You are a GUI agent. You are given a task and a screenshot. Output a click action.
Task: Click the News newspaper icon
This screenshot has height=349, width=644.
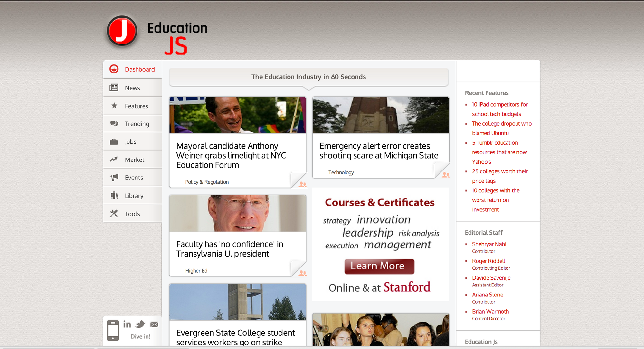coord(114,88)
